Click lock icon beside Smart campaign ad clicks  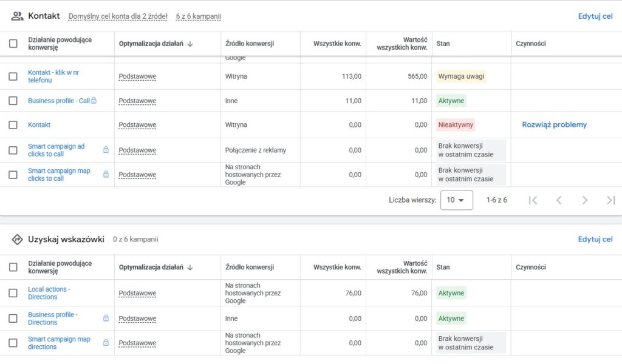pos(106,150)
